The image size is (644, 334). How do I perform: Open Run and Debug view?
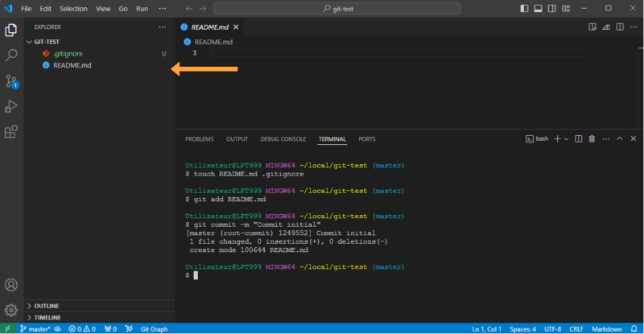coord(11,106)
